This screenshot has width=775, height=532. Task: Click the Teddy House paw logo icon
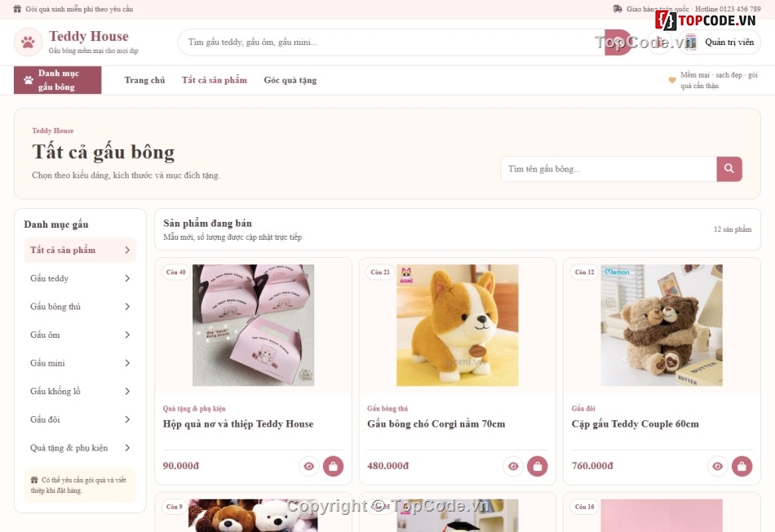pos(29,42)
